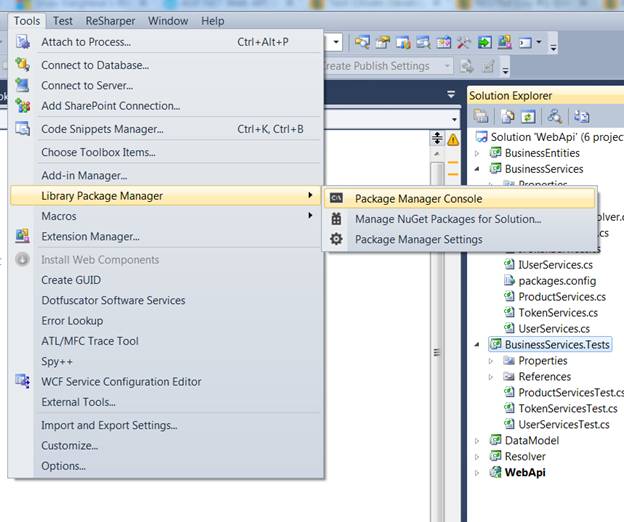Viewport: 624px width, 522px height.
Task: Select External Tools menu entry
Action: (165, 402)
